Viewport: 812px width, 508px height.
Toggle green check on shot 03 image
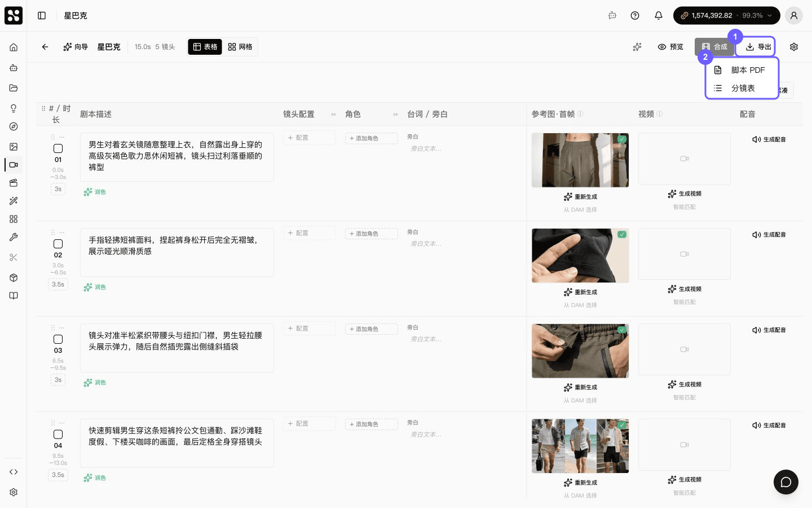(622, 330)
